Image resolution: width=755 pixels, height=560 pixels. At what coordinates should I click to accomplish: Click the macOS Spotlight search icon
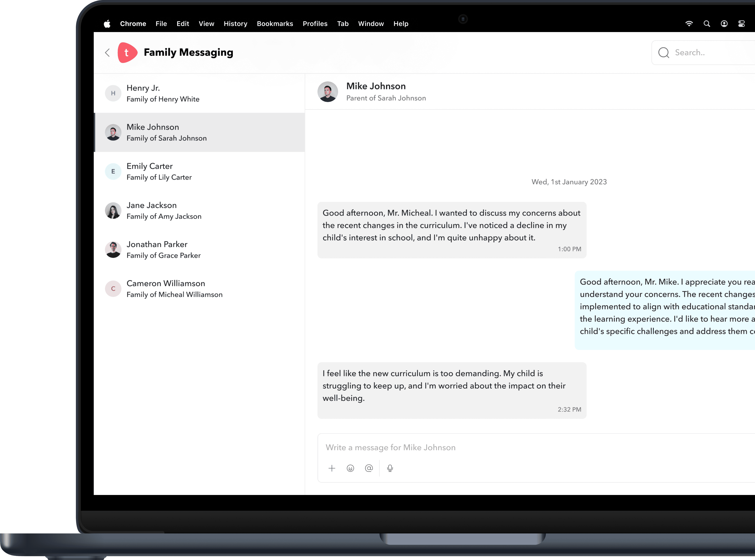707,24
